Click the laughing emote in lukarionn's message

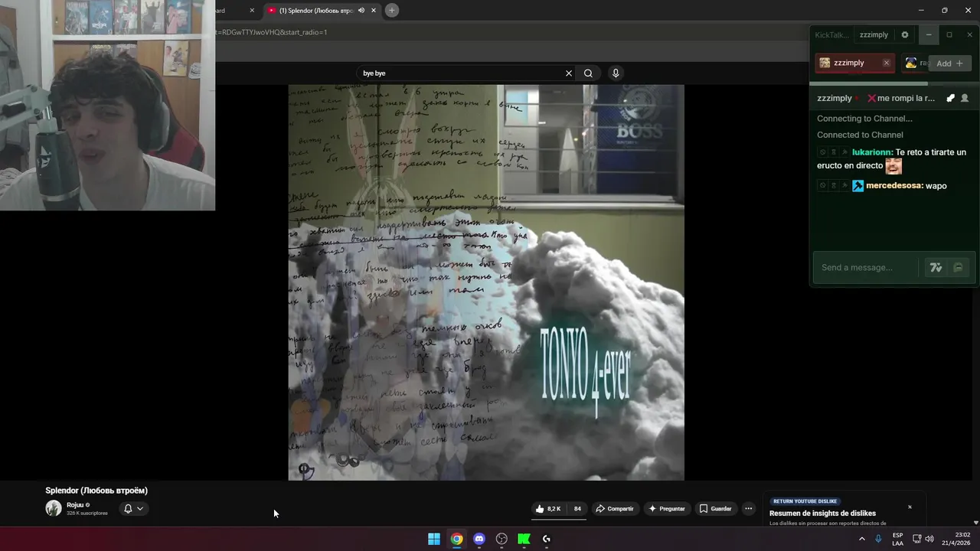(x=893, y=166)
